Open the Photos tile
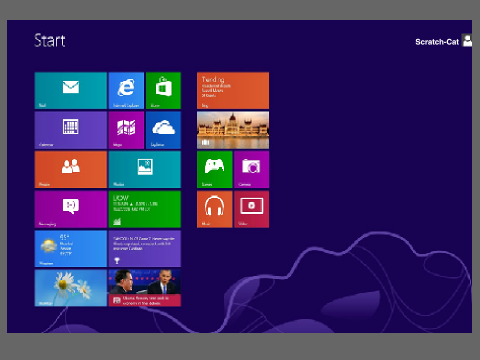The height and width of the screenshot is (360, 480). [145, 170]
